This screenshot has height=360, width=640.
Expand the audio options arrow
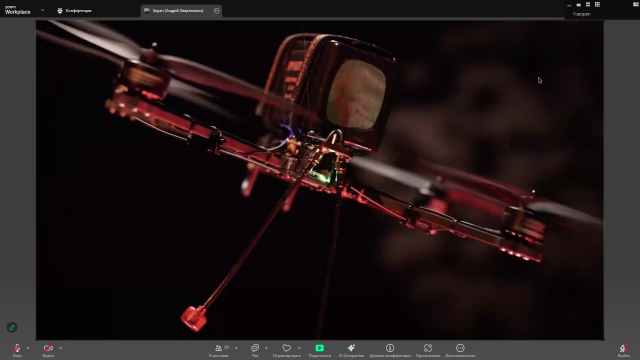tap(28, 348)
